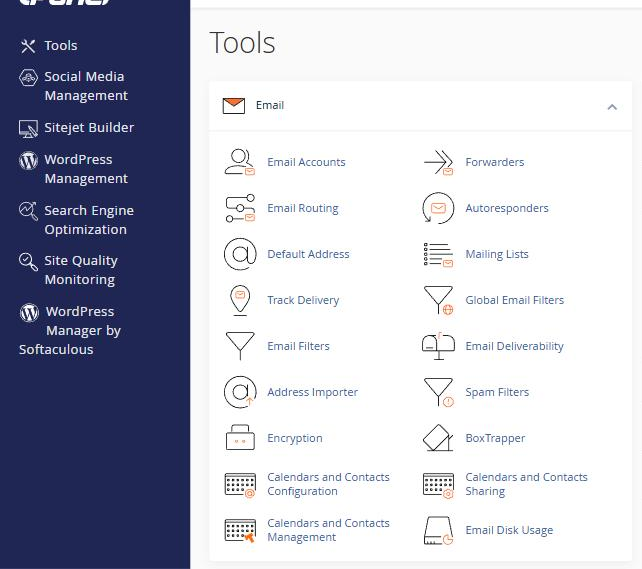This screenshot has height=569, width=642.
Task: Open Calendars and Contacts Sharing link
Action: click(526, 484)
